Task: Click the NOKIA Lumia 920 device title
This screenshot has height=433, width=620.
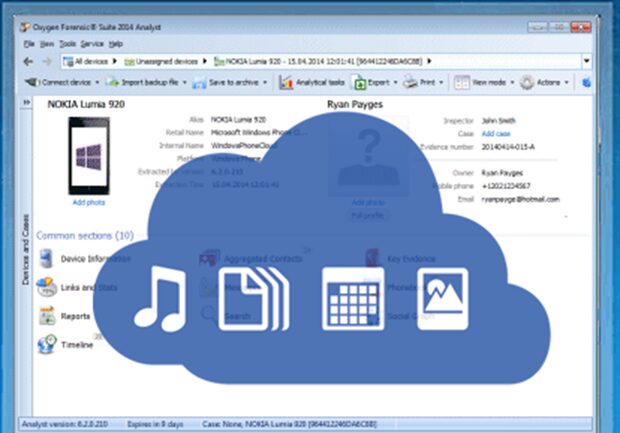Action: (86, 104)
